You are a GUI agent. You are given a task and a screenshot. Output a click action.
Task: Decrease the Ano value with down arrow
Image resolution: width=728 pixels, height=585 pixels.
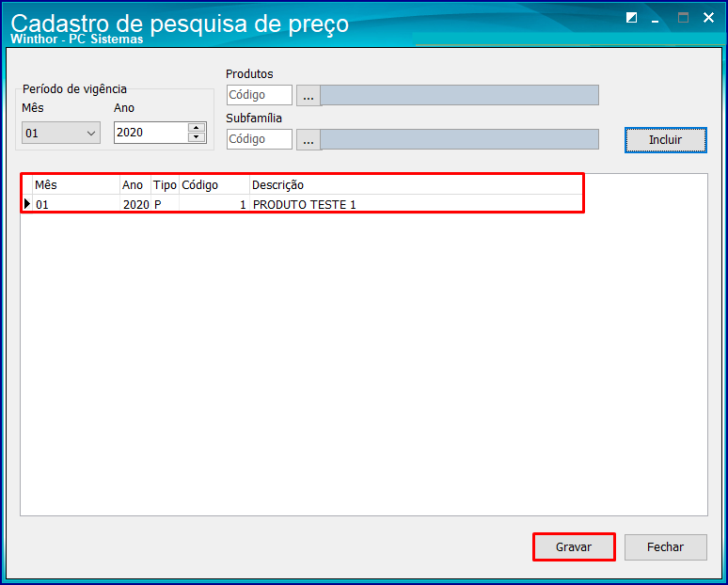pyautogui.click(x=197, y=137)
